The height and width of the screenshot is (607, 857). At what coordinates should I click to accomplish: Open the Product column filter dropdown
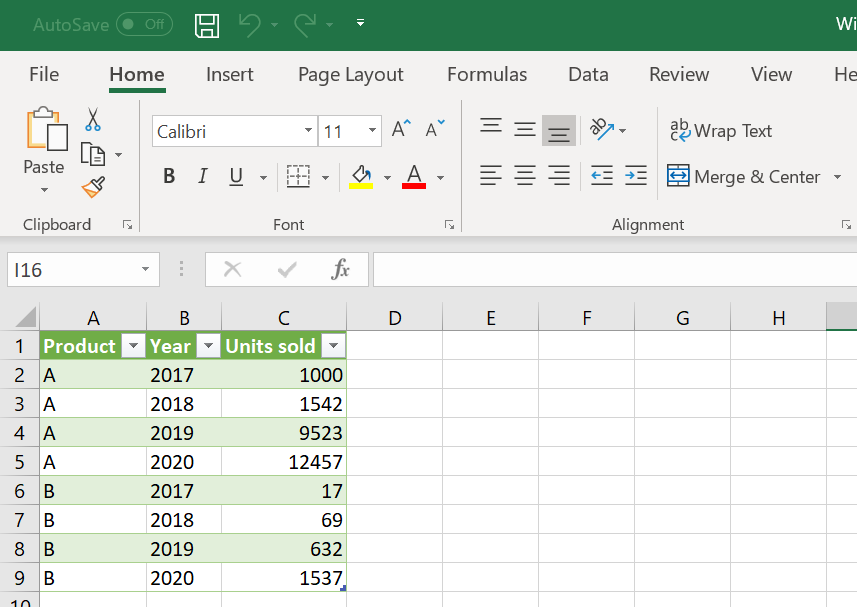(x=132, y=346)
